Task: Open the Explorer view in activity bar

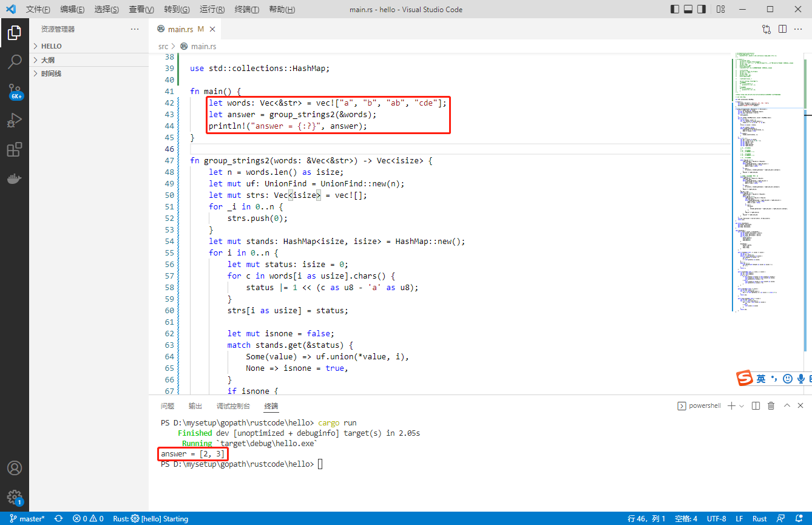Action: [x=15, y=33]
